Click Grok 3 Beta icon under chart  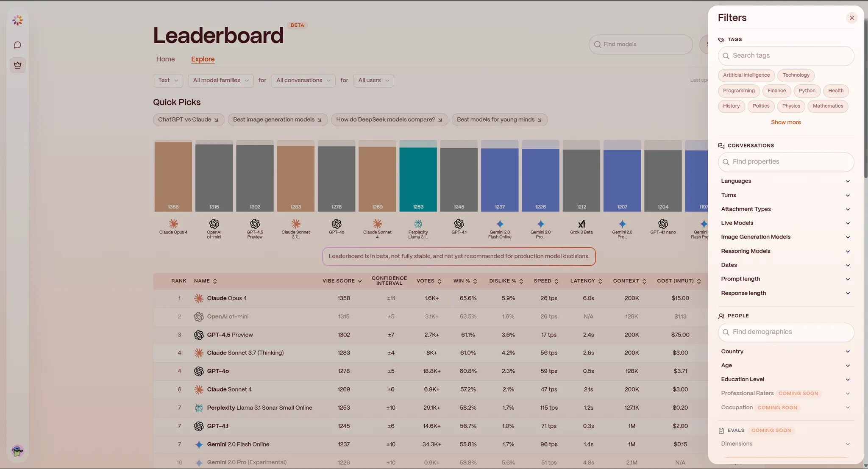pyautogui.click(x=581, y=224)
